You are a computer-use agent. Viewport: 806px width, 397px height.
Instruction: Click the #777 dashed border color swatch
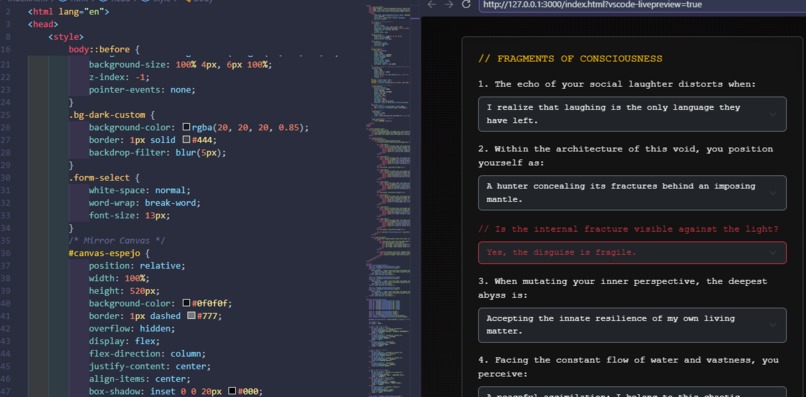191,316
